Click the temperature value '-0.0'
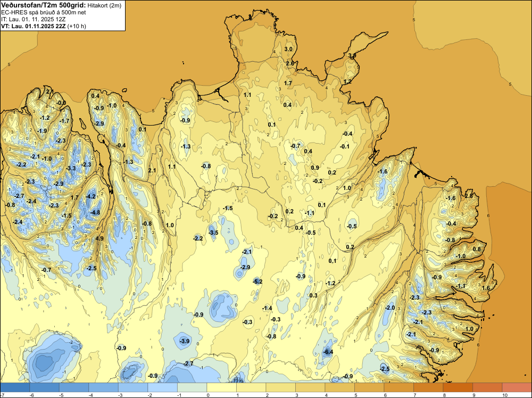This screenshot has width=532, height=398. coord(61,103)
